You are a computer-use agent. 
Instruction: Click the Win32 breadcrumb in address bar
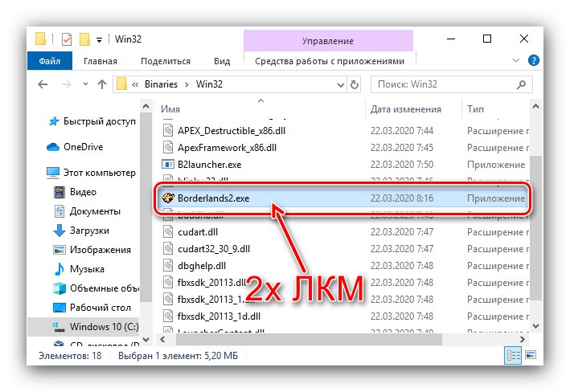tap(209, 84)
